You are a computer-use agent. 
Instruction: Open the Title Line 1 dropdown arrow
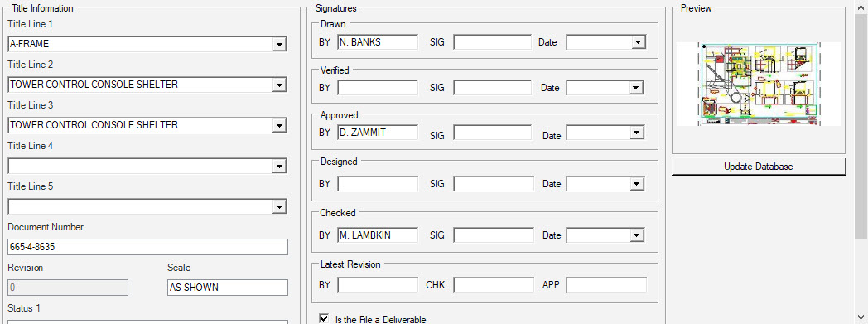pyautogui.click(x=280, y=44)
